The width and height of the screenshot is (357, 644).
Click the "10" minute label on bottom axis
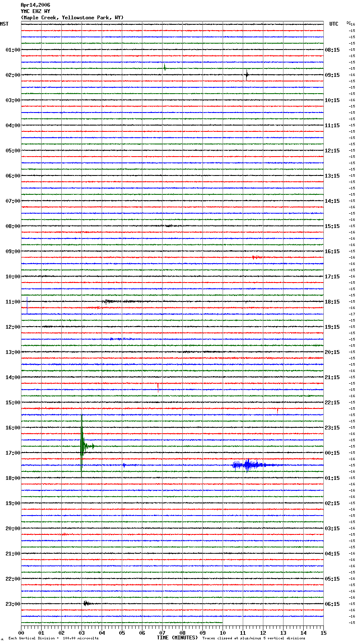[223, 633]
